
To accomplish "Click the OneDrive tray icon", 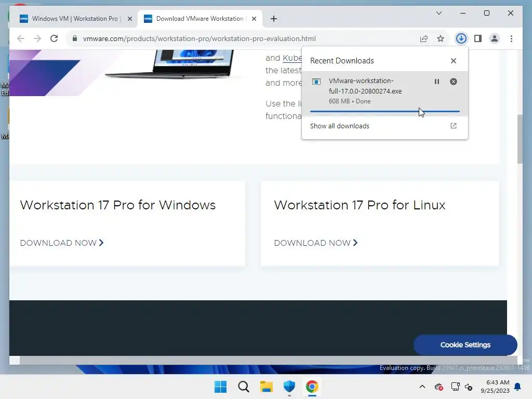I will pos(438,387).
